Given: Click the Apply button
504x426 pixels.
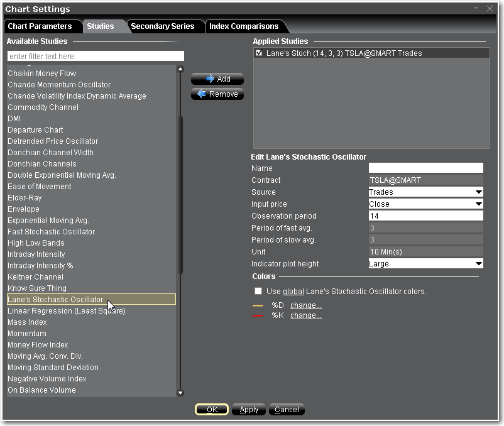Looking at the screenshot, I should [249, 410].
